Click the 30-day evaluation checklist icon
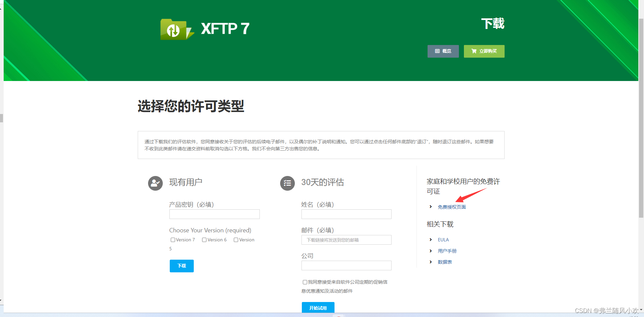This screenshot has height=317, width=644. pyautogui.click(x=287, y=183)
